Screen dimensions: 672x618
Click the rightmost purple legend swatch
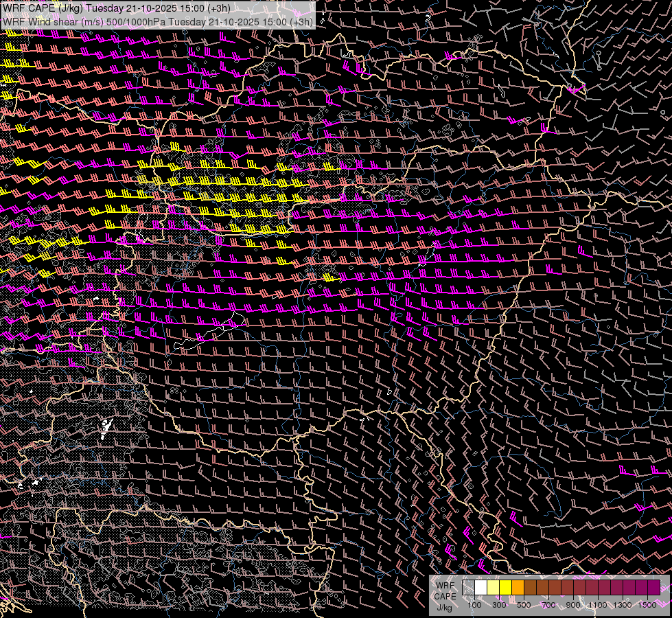point(653,588)
